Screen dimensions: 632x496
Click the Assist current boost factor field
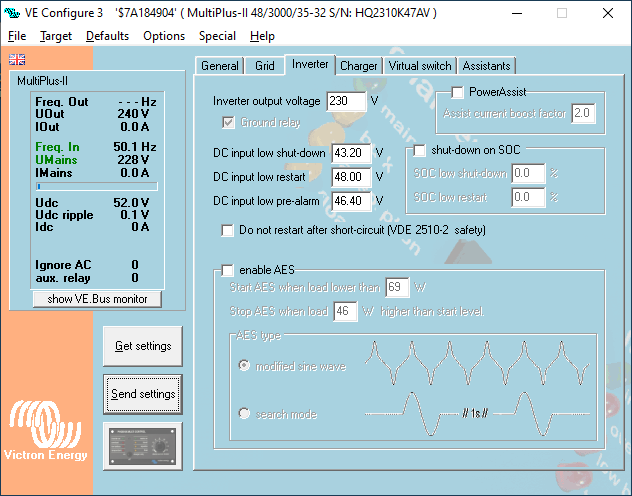click(583, 113)
